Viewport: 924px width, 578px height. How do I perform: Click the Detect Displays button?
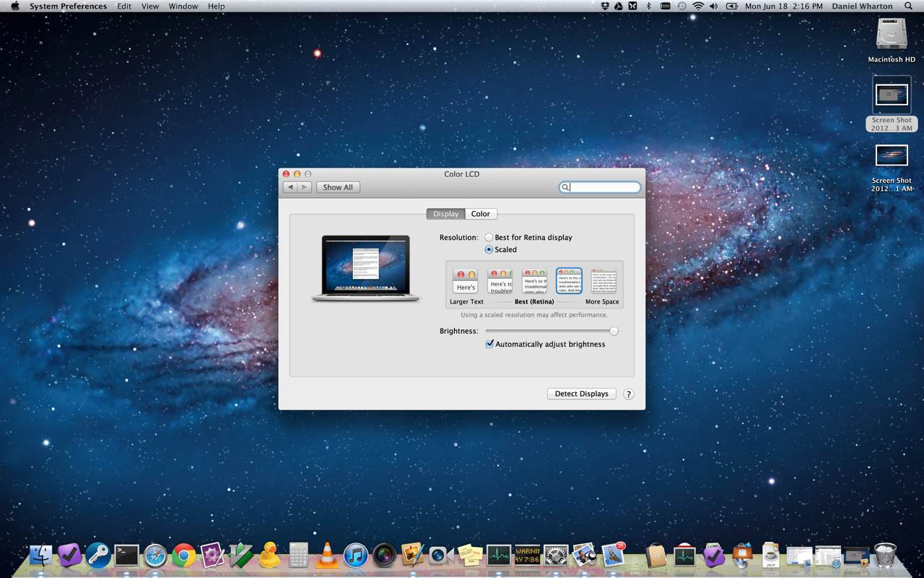581,394
